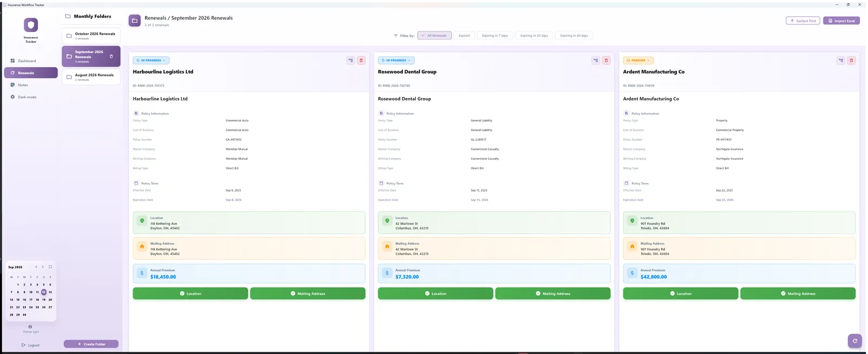The image size is (868, 354).
Task: Delete the Rosewood Dental Group renewal
Action: (x=607, y=60)
